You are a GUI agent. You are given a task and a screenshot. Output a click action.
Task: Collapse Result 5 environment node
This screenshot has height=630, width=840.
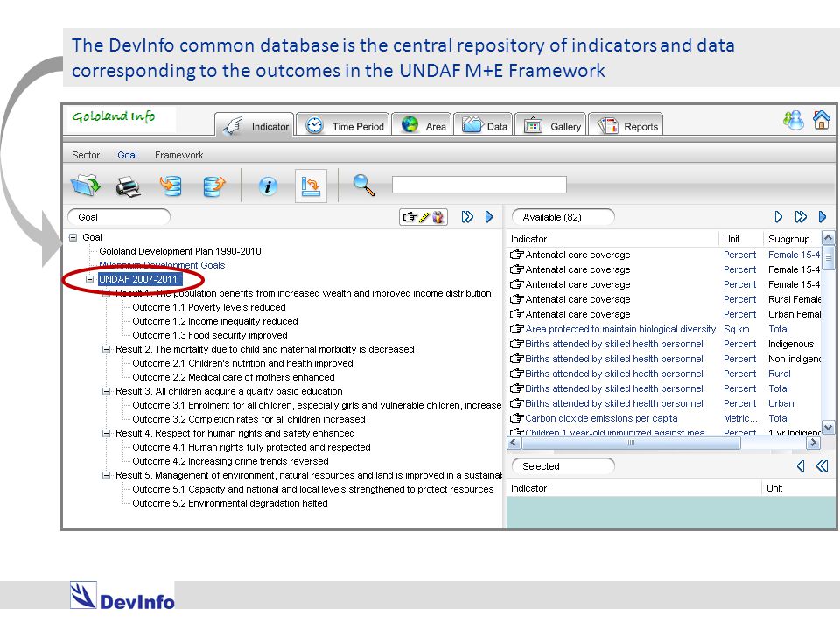[107, 475]
